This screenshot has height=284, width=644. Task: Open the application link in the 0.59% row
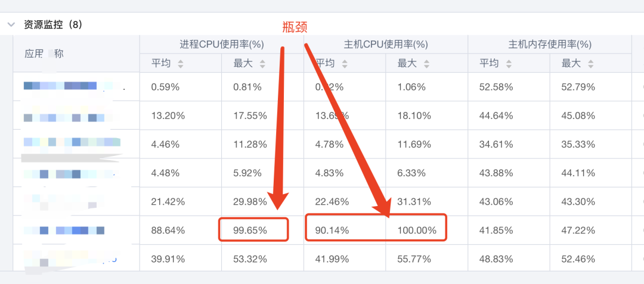click(x=74, y=86)
